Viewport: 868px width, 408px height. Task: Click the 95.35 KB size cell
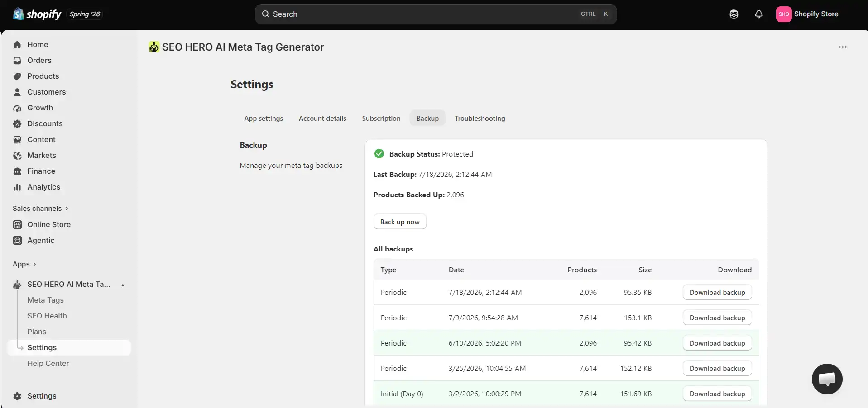(638, 292)
